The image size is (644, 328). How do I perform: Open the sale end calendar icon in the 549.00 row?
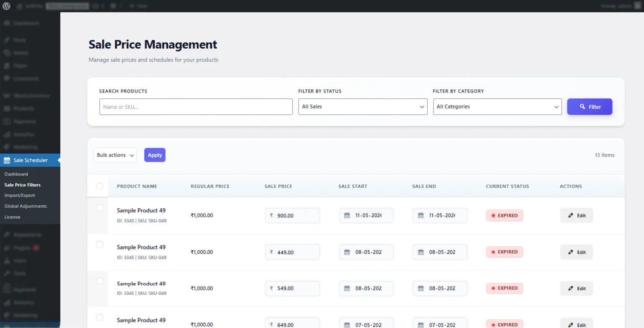421,289
